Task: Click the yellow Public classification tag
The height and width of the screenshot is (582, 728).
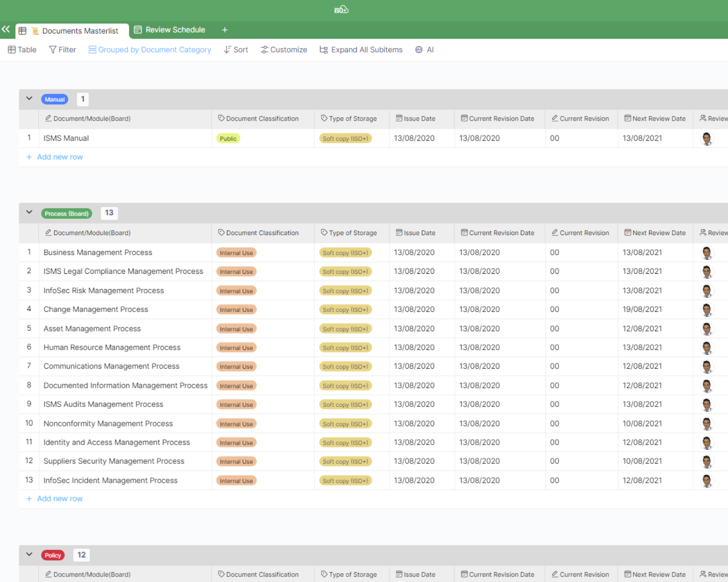Action: (228, 139)
